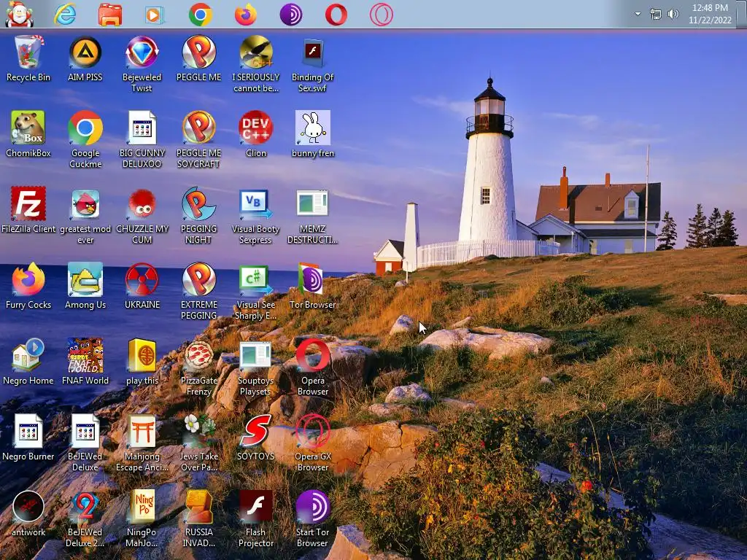Launch Firefox from the taskbar
Screen dimensions: 747x560
(x=245, y=15)
